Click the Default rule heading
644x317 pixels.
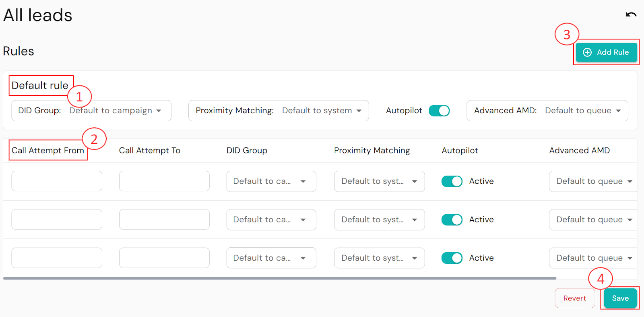(40, 85)
